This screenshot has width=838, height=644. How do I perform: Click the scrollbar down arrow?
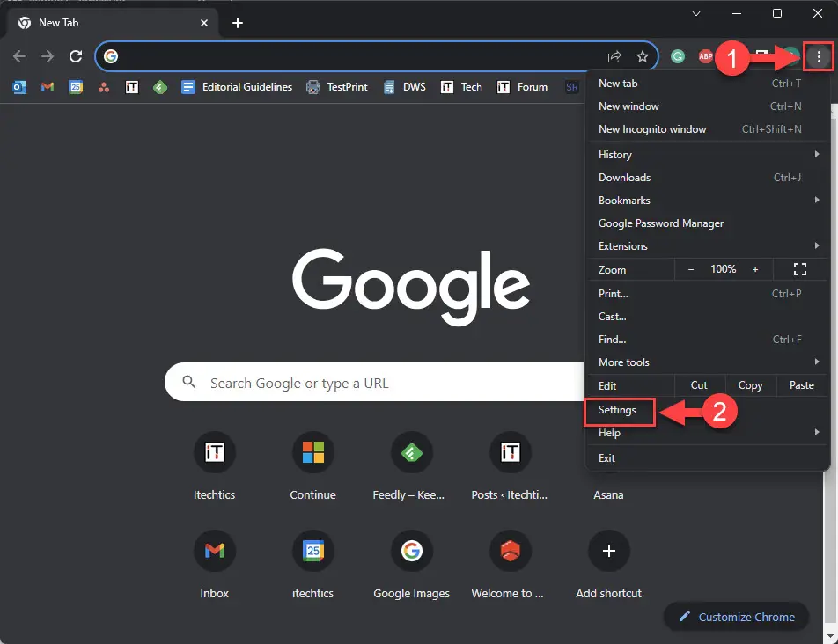(831, 637)
